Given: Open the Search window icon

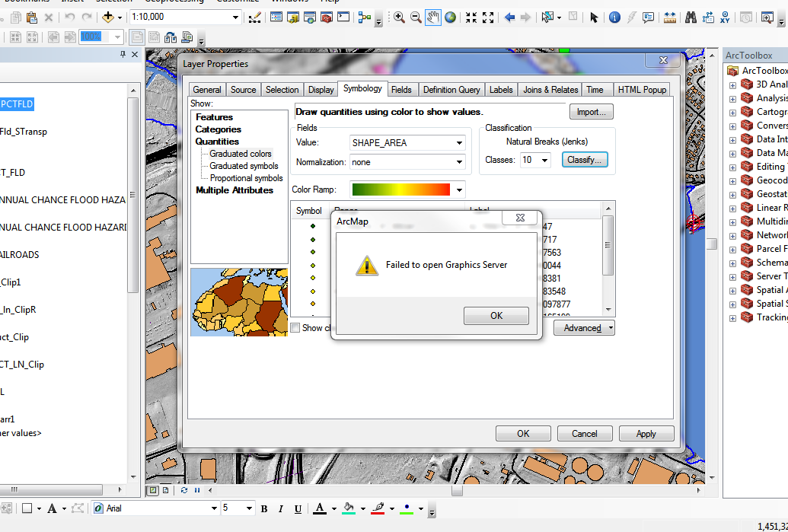Looking at the screenshot, I should 310,18.
